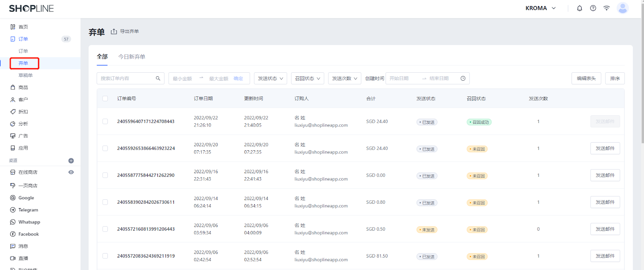Open the KROMA store switcher dropdown

tap(541, 8)
